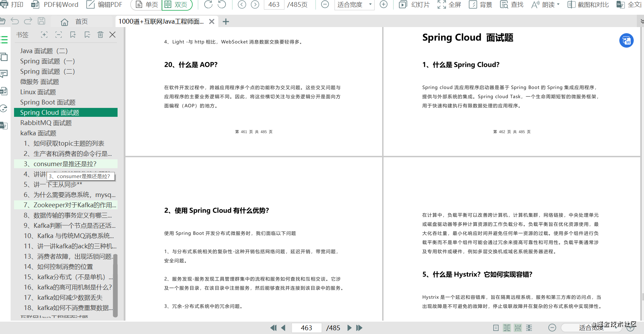Click the page number field in top toolbar
644x334 pixels.
point(274,4)
